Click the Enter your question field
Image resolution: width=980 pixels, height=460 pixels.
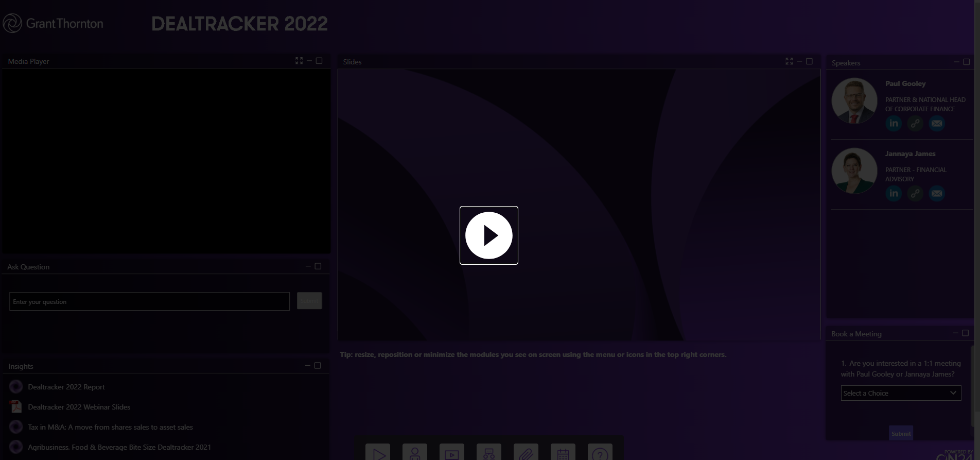tap(149, 302)
